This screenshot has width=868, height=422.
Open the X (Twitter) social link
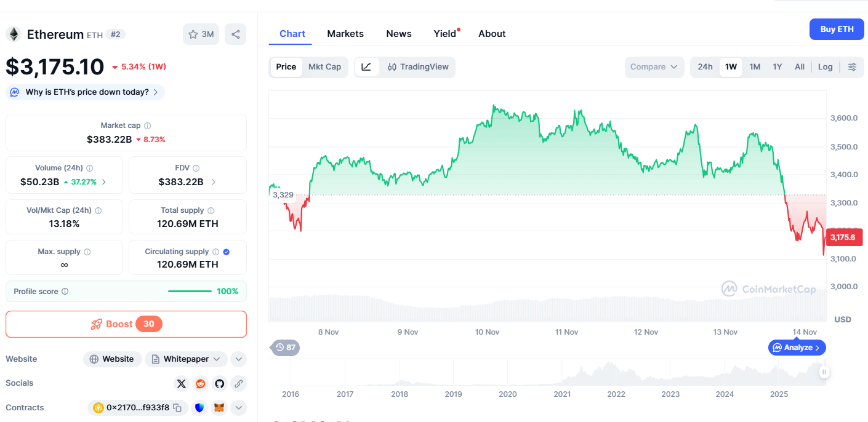tap(181, 384)
